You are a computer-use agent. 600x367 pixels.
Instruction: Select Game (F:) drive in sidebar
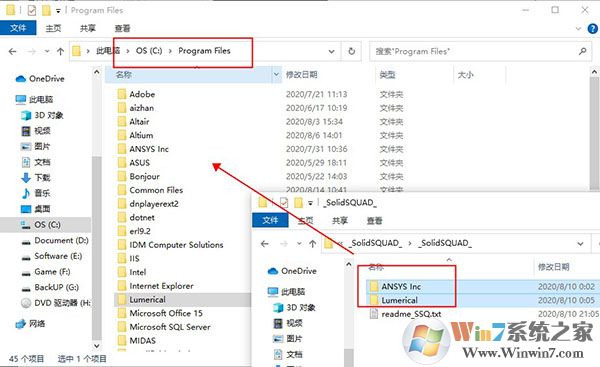[x=46, y=272]
